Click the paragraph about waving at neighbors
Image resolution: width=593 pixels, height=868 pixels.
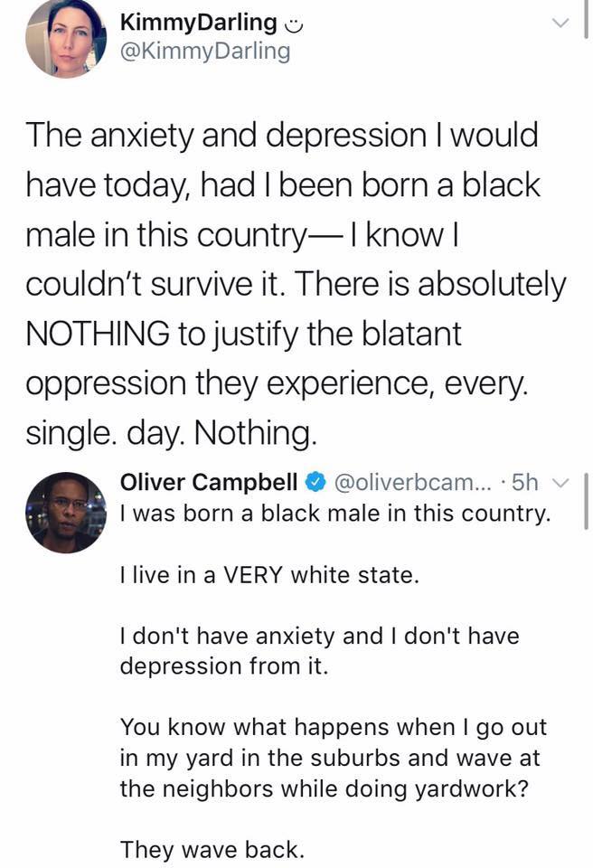pyautogui.click(x=334, y=758)
